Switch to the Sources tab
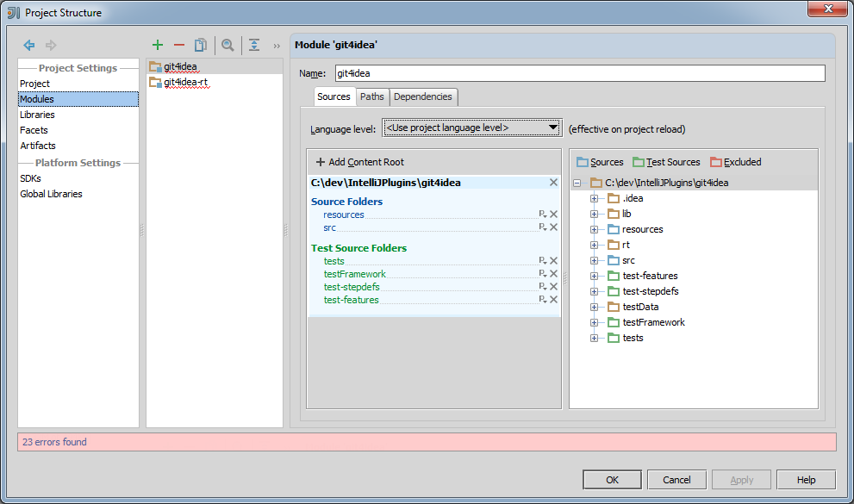Viewport: 854px width, 504px height. (x=333, y=96)
